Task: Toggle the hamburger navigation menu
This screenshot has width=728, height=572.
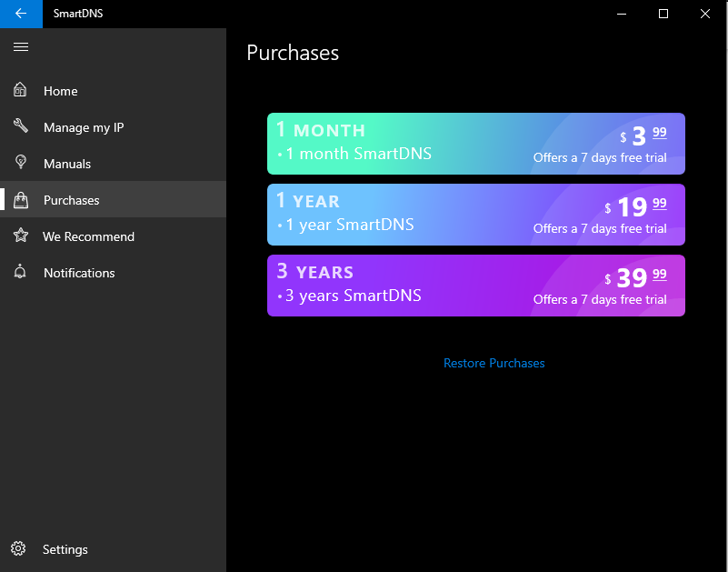Action: (21, 46)
